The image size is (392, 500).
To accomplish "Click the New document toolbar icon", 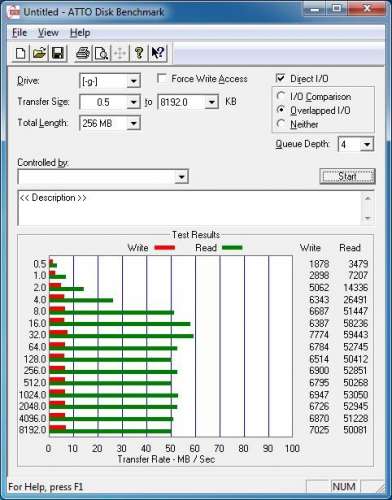I will [20, 53].
